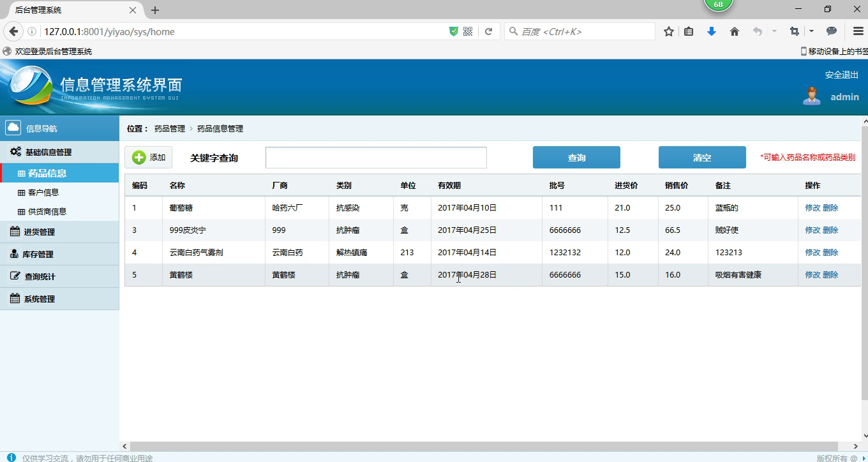Click the edit icon beside 查询统计
This screenshot has height=462, width=868.
15,276
